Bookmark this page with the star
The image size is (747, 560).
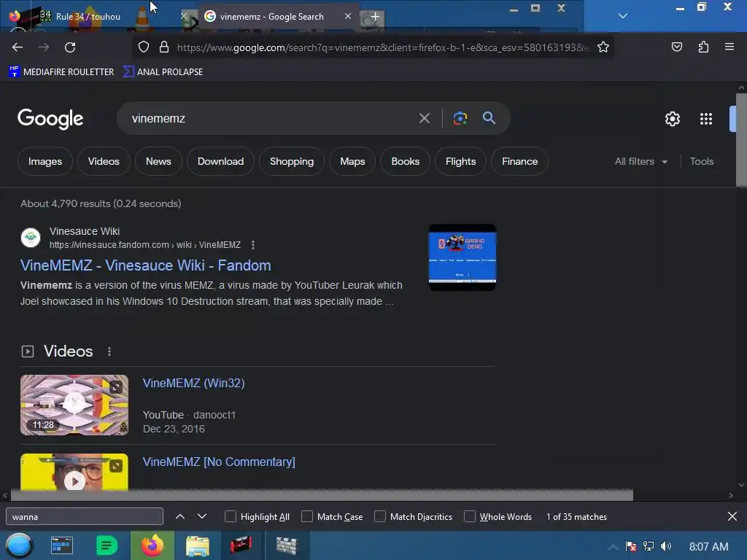[603, 47]
